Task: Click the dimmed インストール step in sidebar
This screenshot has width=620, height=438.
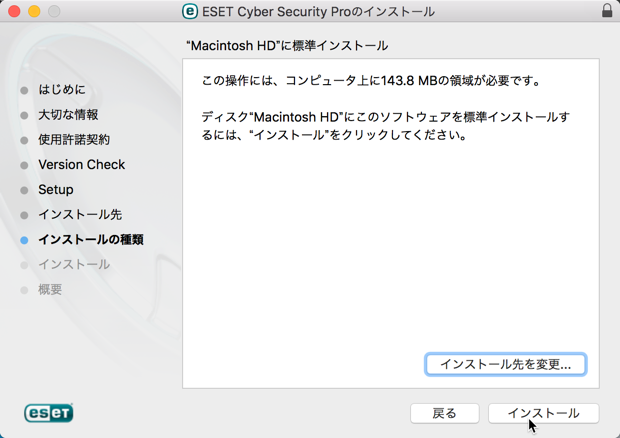Action: tap(74, 264)
